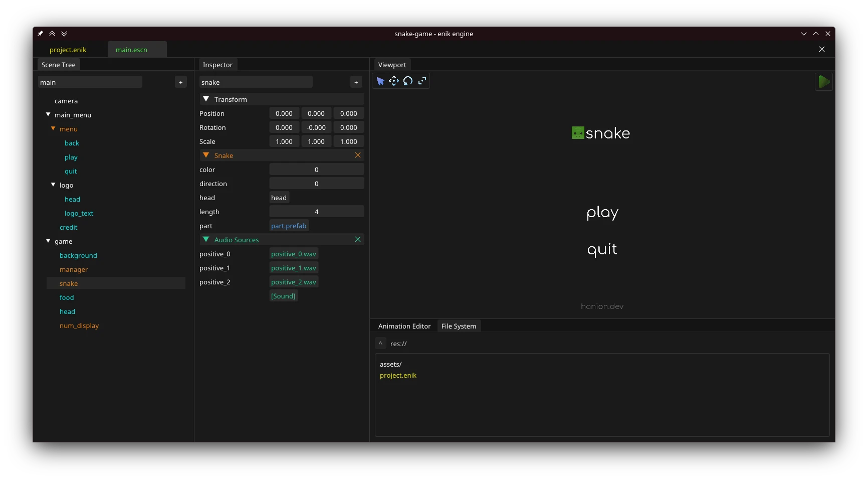Viewport: 868px width, 481px height.
Task: Click the snake name field in the Inspector
Action: [256, 82]
